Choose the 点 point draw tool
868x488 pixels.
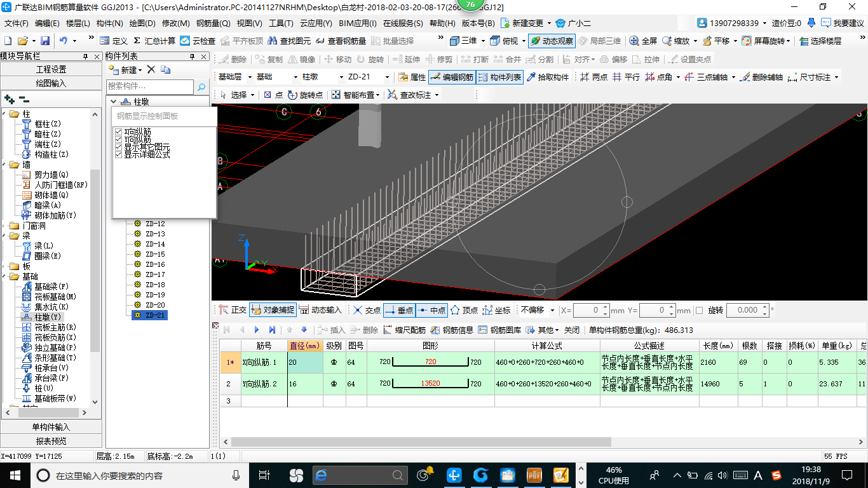coord(273,95)
